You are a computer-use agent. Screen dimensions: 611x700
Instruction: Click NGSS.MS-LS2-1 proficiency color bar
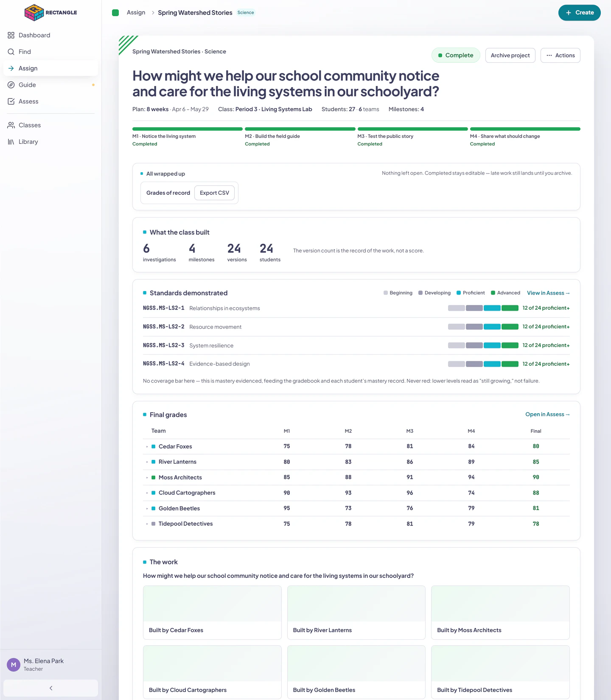483,308
